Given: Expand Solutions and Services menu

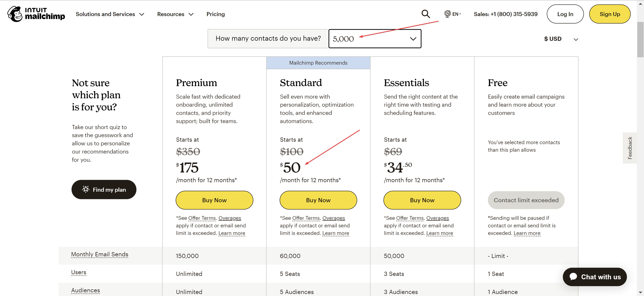Looking at the screenshot, I should click(110, 14).
